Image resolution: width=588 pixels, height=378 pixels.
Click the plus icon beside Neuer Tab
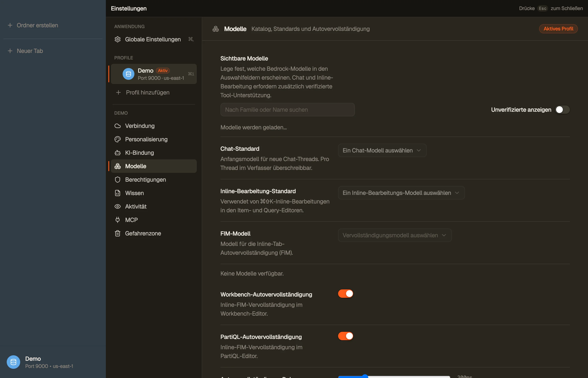pyautogui.click(x=10, y=51)
